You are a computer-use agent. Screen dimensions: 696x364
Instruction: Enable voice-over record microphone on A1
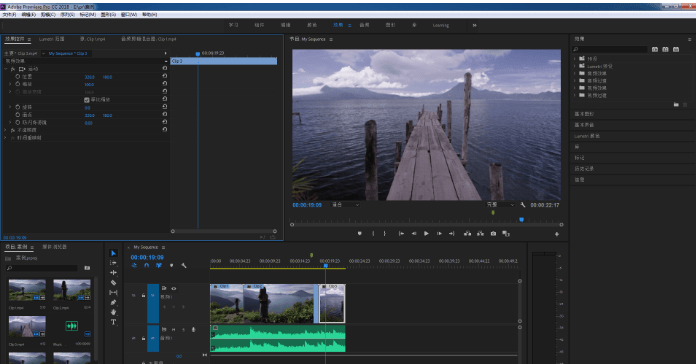(194, 329)
